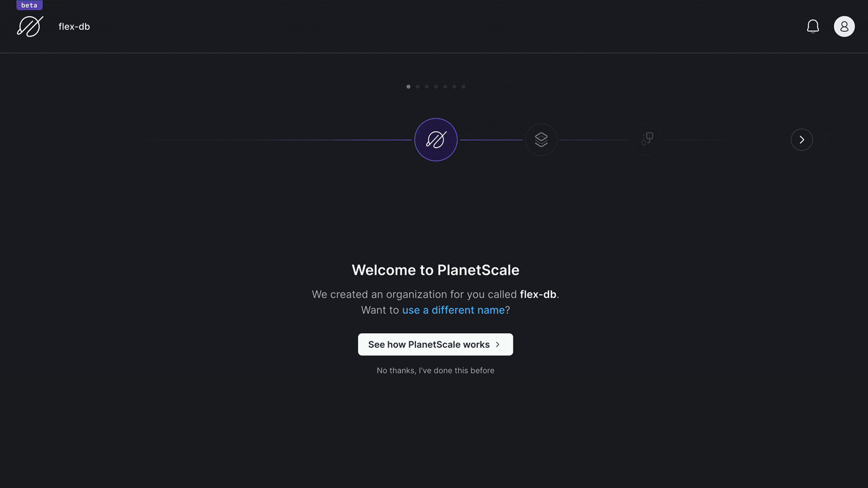
Task: Click 'See how PlanetScale works' button
Action: (435, 345)
